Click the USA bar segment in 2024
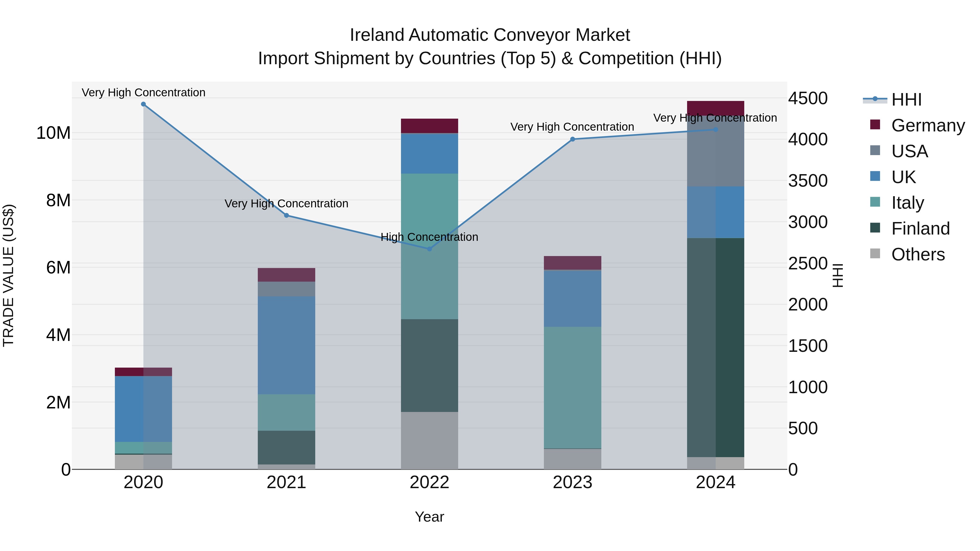 click(x=716, y=151)
